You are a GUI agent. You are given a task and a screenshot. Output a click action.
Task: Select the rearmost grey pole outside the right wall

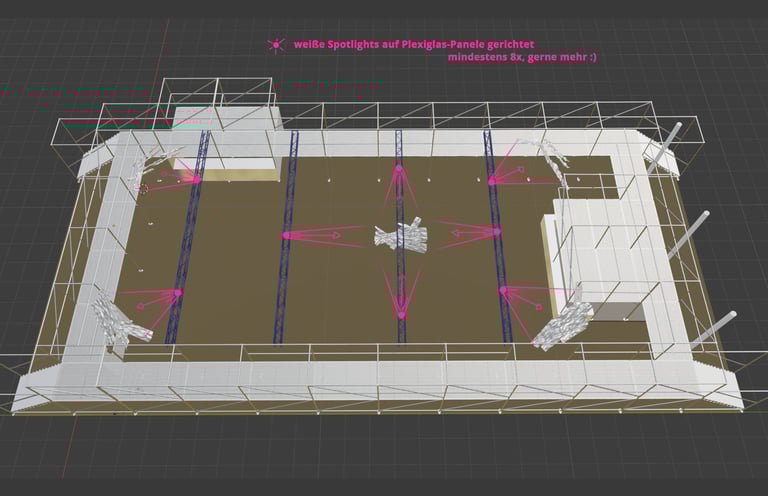pyautogui.click(x=664, y=148)
